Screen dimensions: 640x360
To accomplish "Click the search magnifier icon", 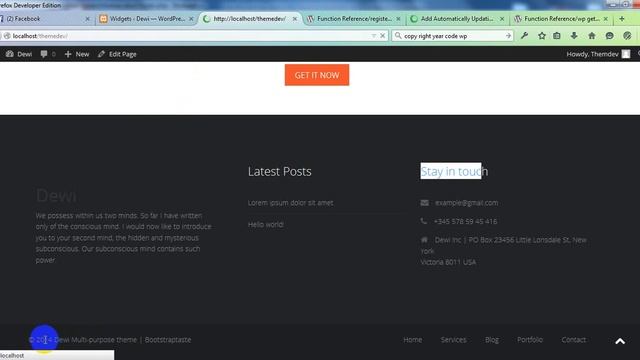I will pyautogui.click(x=398, y=36).
